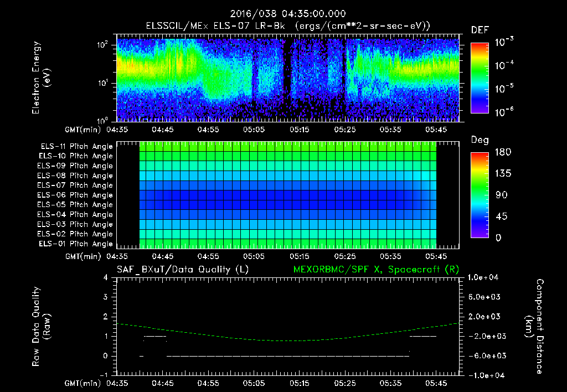Viewport: 567px width, 392px height.
Task: Click the 180 value on Deg scale
Action: (x=503, y=152)
